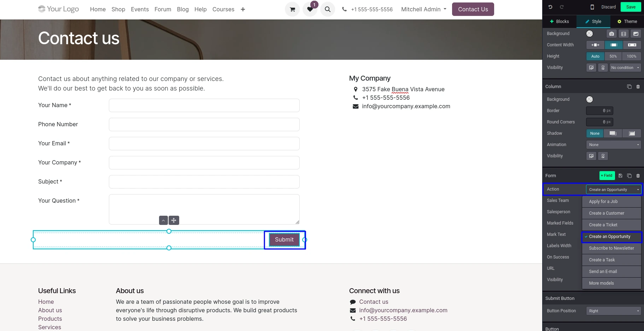Select Create a Task action
The height and width of the screenshot is (331, 644).
pos(611,260)
